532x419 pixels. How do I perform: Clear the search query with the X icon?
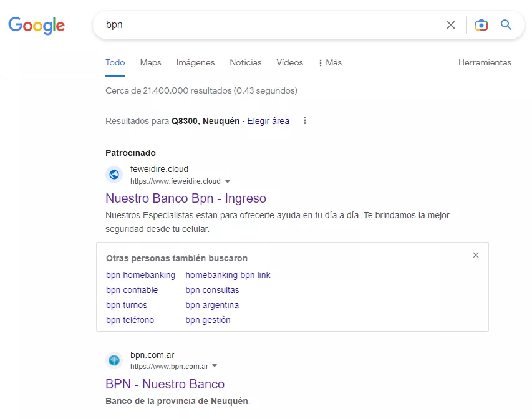click(451, 25)
